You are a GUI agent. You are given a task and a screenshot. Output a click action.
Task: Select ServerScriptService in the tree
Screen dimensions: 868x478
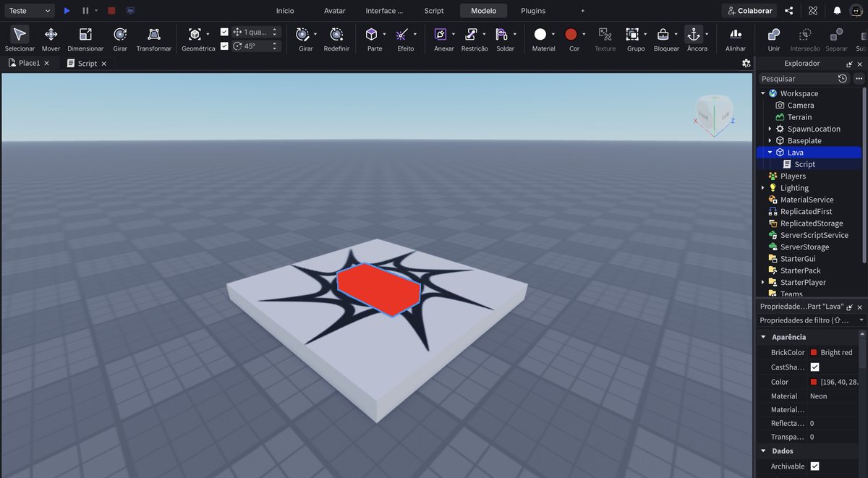[814, 235]
